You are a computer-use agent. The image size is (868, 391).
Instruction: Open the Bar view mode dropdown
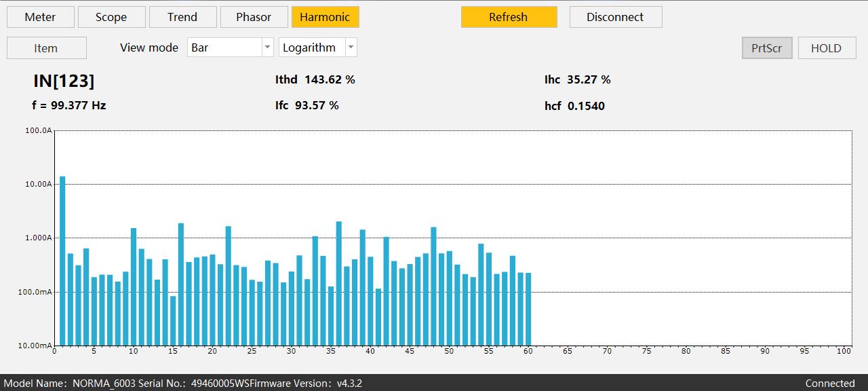(230, 48)
